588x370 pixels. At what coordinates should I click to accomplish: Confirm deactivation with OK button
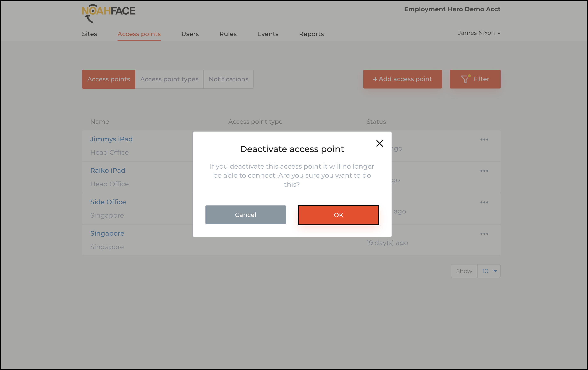point(338,215)
